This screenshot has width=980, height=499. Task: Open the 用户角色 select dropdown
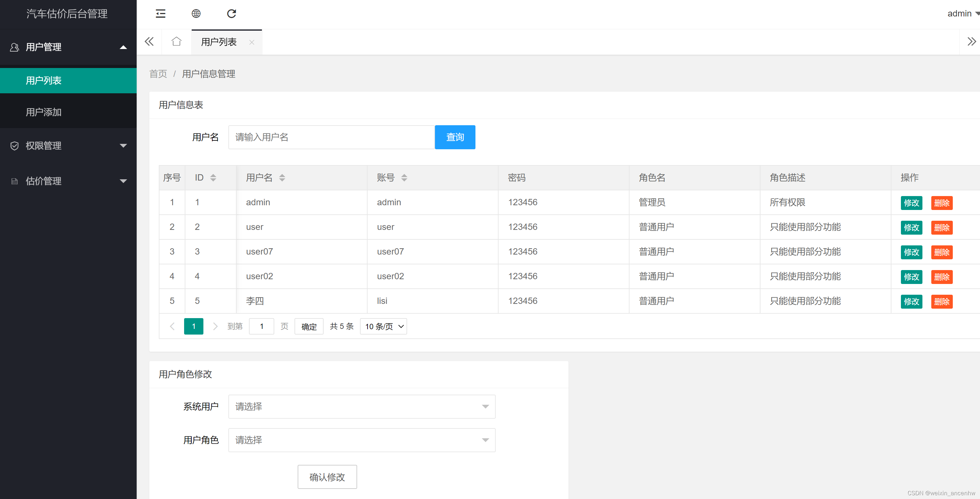[x=362, y=440]
